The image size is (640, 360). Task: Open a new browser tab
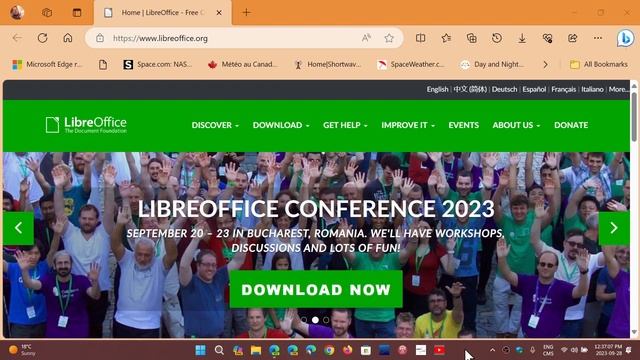click(x=246, y=13)
